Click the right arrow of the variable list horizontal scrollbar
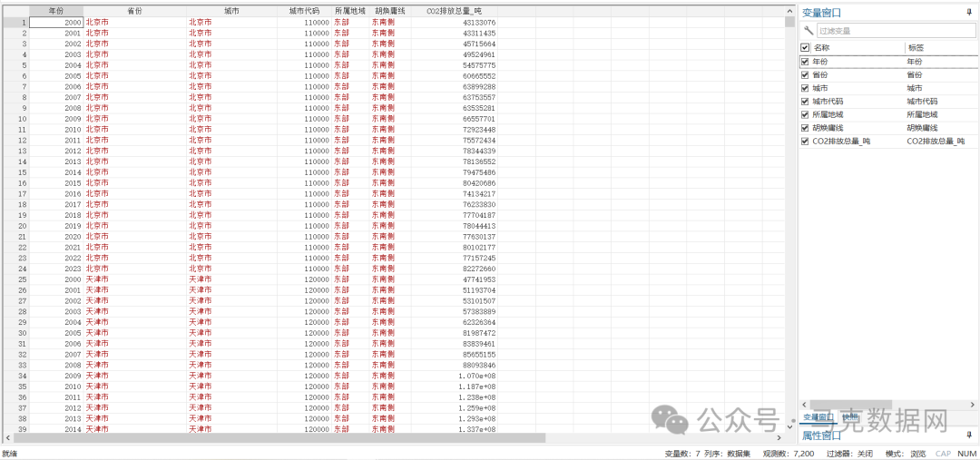This screenshot has width=980, height=460. click(x=972, y=405)
